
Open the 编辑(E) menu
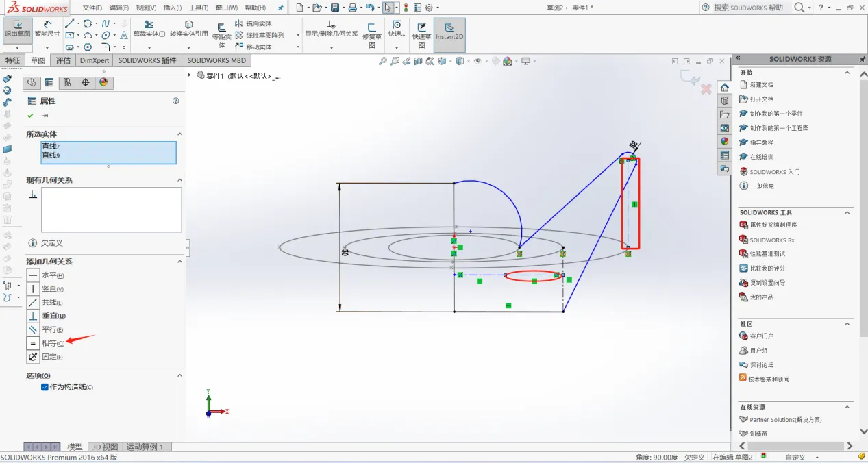click(x=119, y=8)
